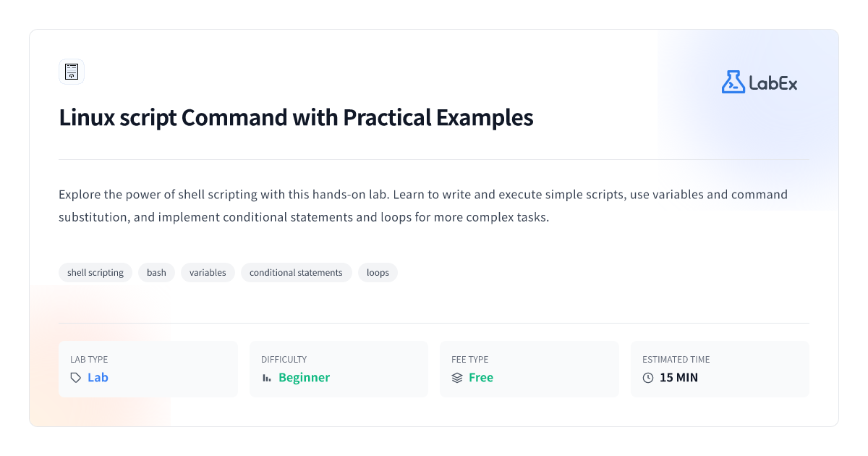The width and height of the screenshot is (868, 456).
Task: Click the Beginner difficulty label
Action: click(304, 378)
